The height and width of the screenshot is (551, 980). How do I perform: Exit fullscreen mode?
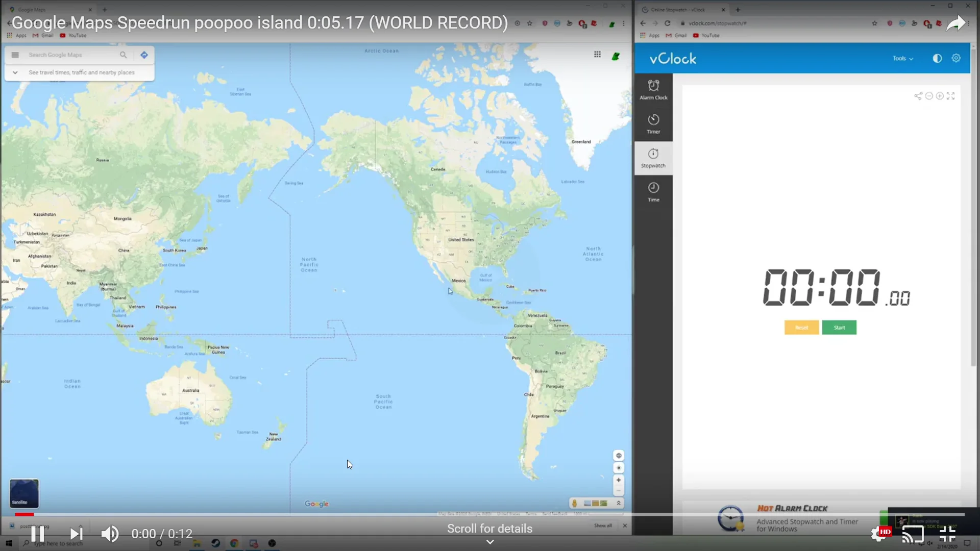(x=947, y=534)
